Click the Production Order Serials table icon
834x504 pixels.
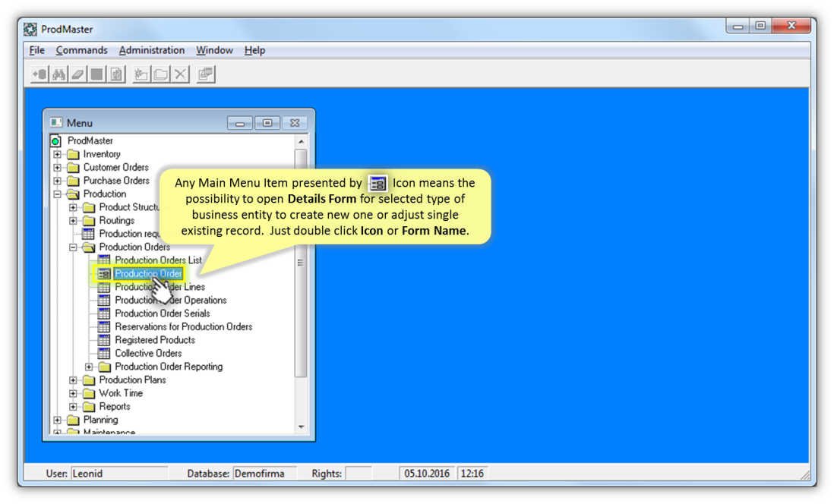coord(104,313)
